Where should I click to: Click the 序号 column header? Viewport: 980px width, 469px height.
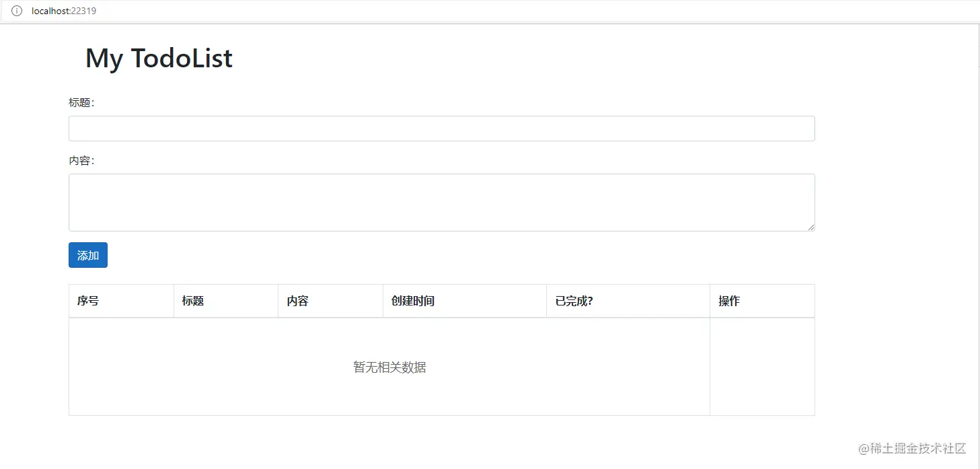click(121, 301)
